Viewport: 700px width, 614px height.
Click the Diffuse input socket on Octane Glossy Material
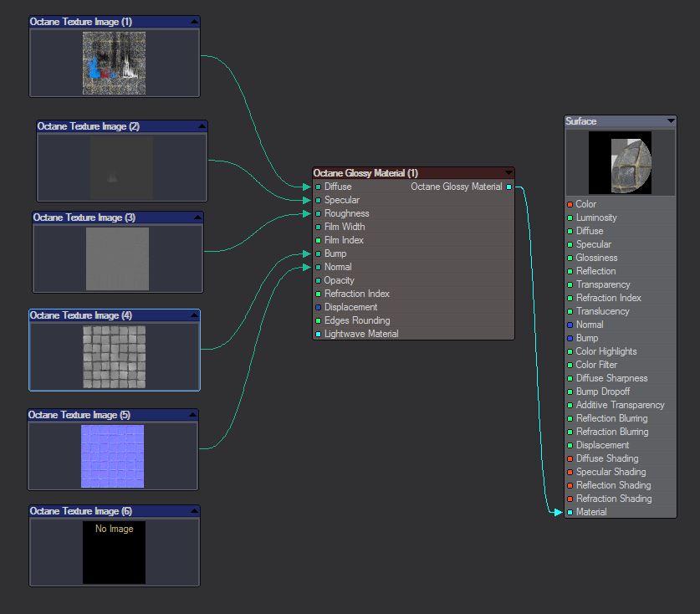coord(319,187)
